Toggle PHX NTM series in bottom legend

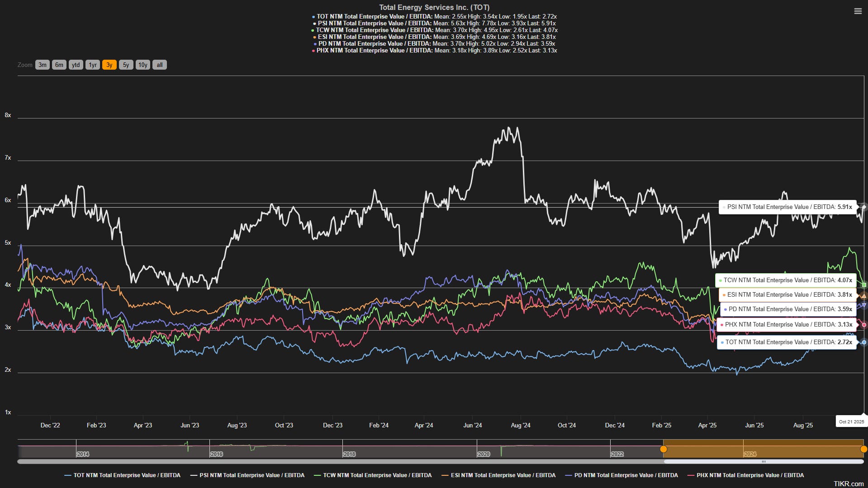pyautogui.click(x=745, y=475)
